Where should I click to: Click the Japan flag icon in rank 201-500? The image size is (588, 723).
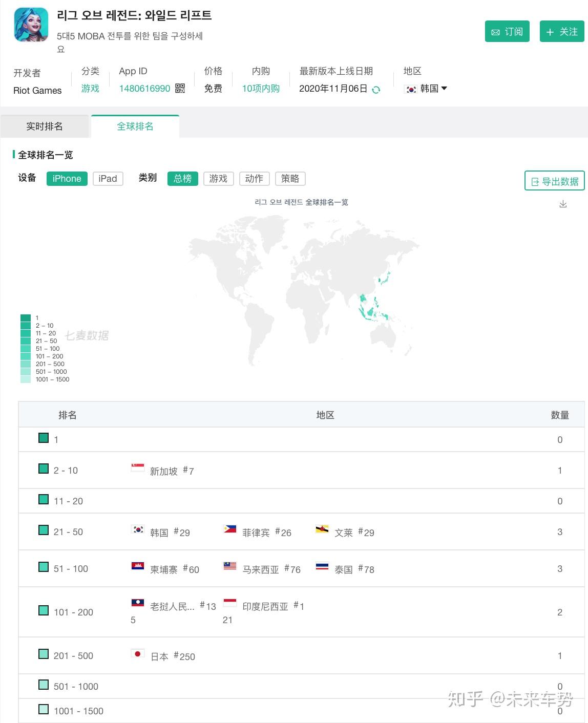[x=137, y=654]
